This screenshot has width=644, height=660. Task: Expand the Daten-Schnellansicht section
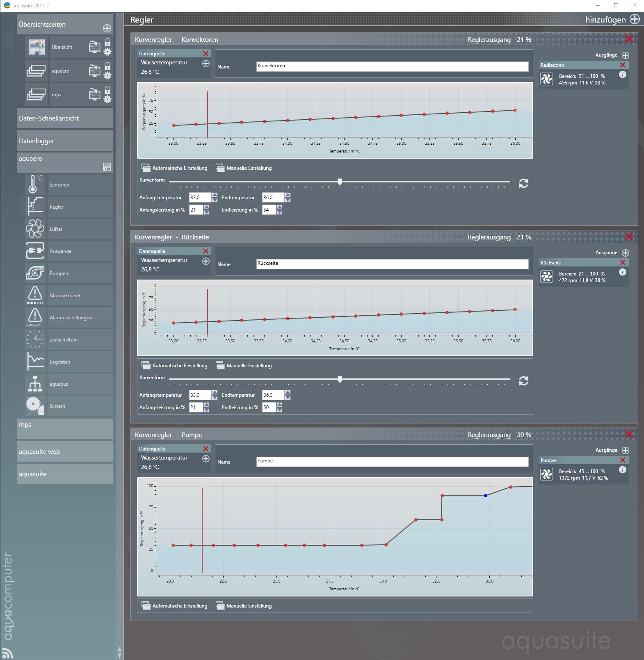coord(65,118)
